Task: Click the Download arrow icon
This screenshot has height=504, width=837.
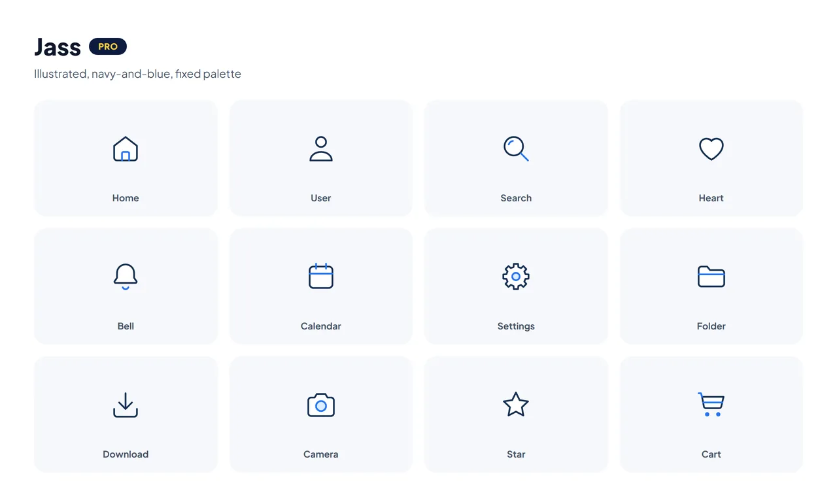Action: click(x=126, y=405)
